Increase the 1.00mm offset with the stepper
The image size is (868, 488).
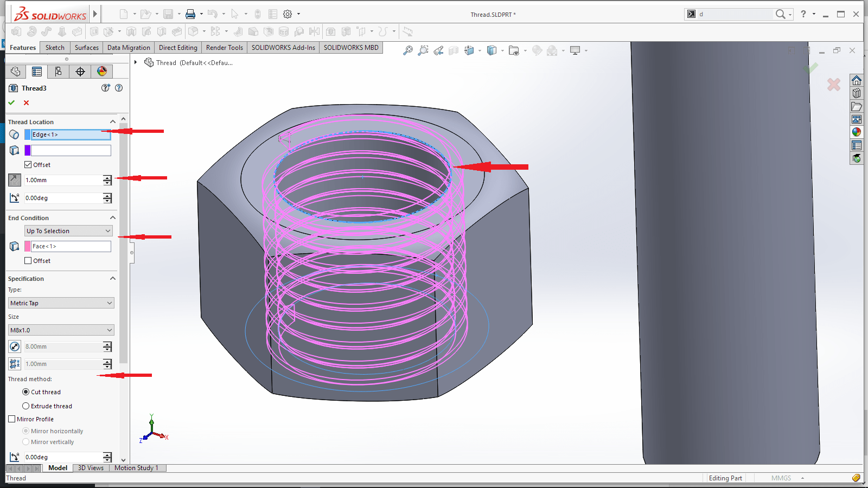[107, 177]
